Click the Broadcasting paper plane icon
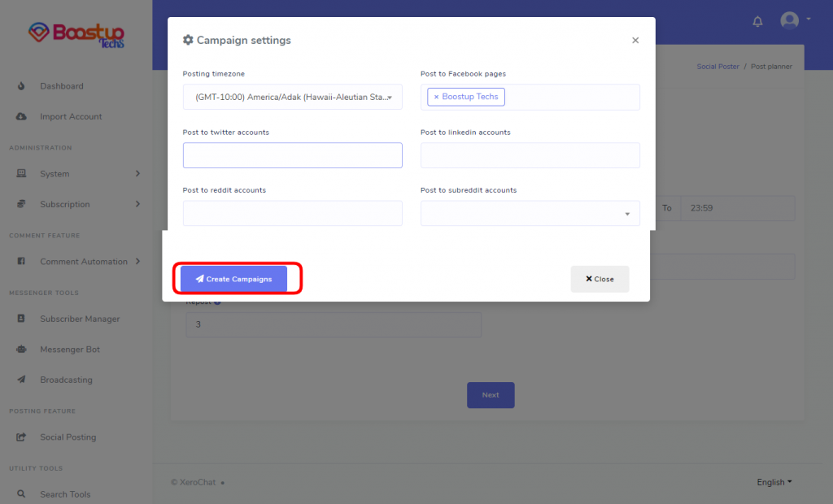The height and width of the screenshot is (504, 833). pos(21,380)
